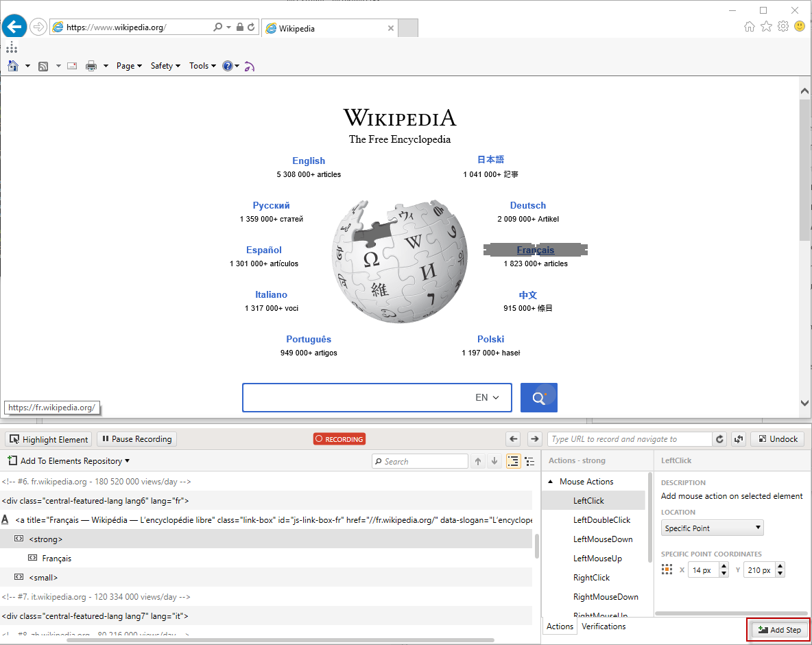Viewport: 812px width, 645px height.
Task: Click the switch browser icon beside Undock
Action: click(x=739, y=439)
